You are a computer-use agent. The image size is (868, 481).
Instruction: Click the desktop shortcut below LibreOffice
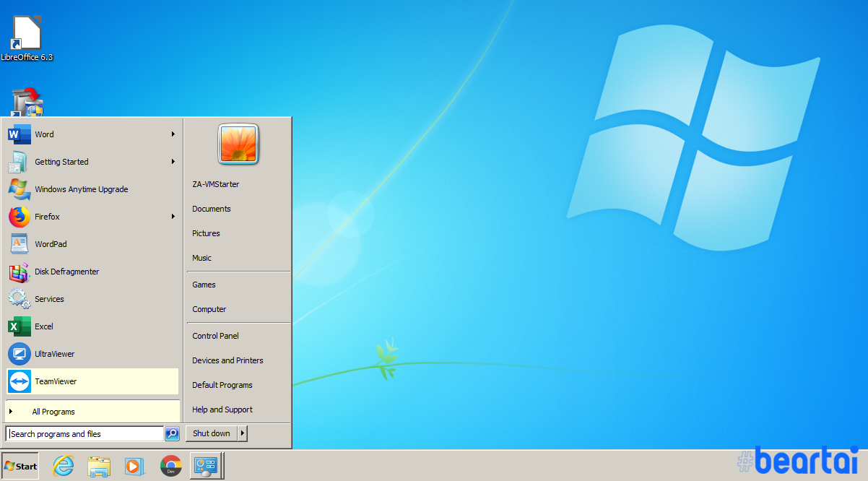click(27, 102)
